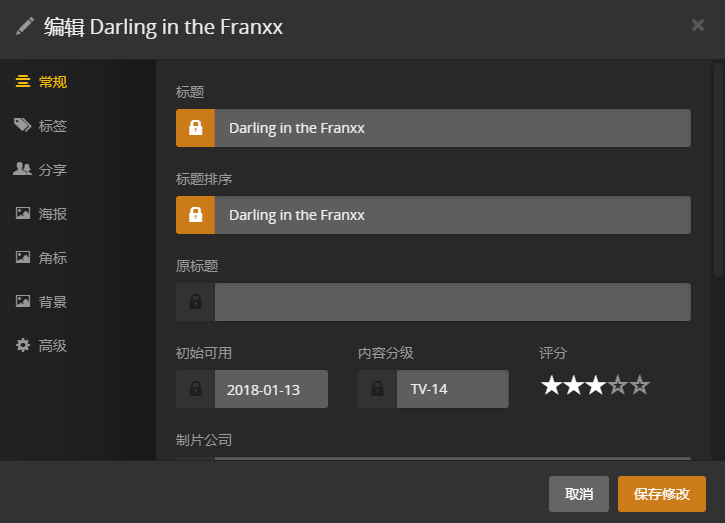
Task: Toggle the lock on the 标题 field
Action: (x=196, y=128)
